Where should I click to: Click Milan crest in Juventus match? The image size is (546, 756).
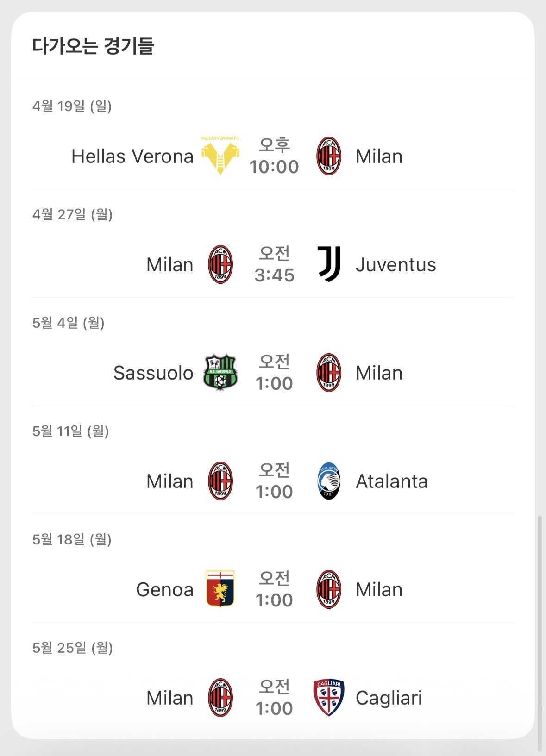click(x=220, y=264)
